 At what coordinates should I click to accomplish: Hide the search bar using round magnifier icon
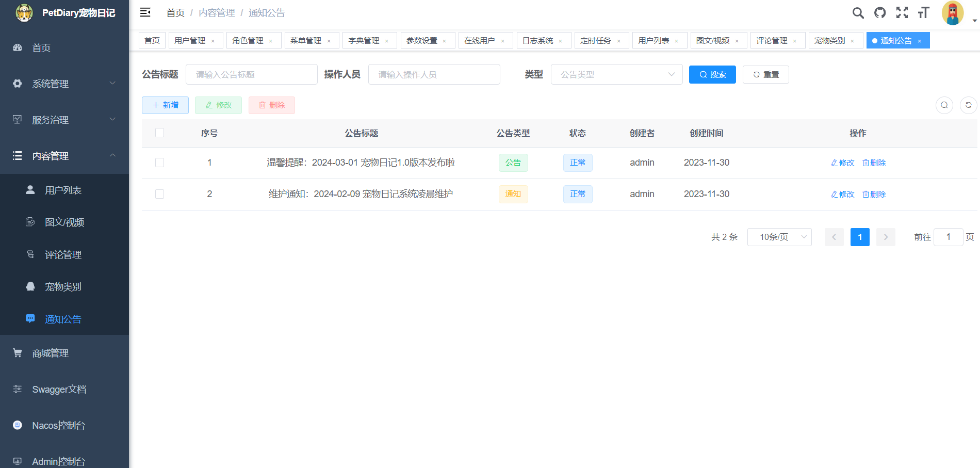pyautogui.click(x=944, y=105)
